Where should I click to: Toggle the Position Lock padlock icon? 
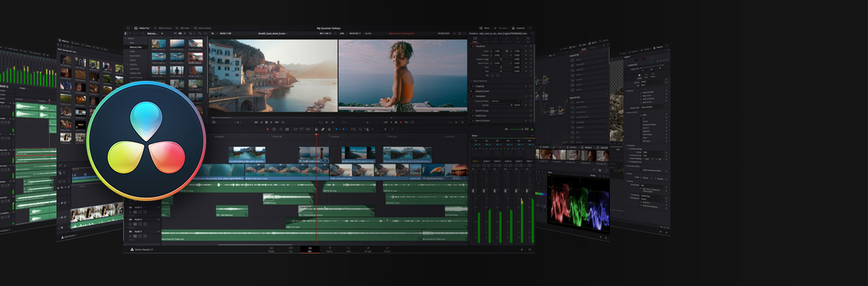[x=329, y=129]
